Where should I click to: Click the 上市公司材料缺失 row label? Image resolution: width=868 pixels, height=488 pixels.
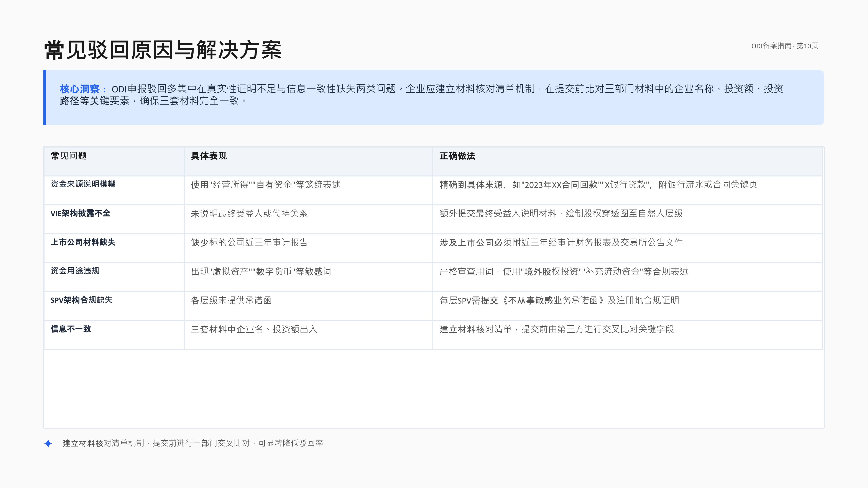(x=83, y=242)
